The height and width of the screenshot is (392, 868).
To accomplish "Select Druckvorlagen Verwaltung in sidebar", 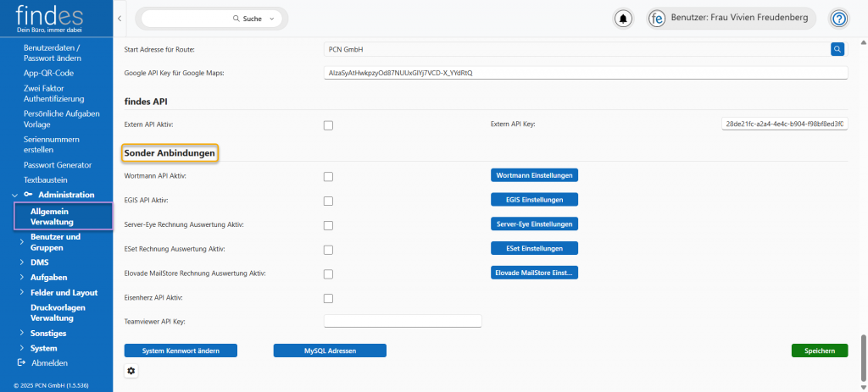I will point(58,312).
